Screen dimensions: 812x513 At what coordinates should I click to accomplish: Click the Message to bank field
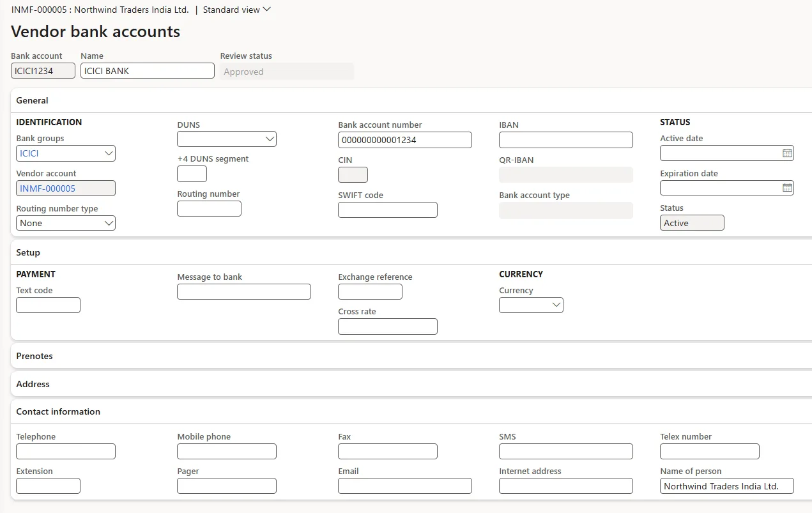point(244,291)
